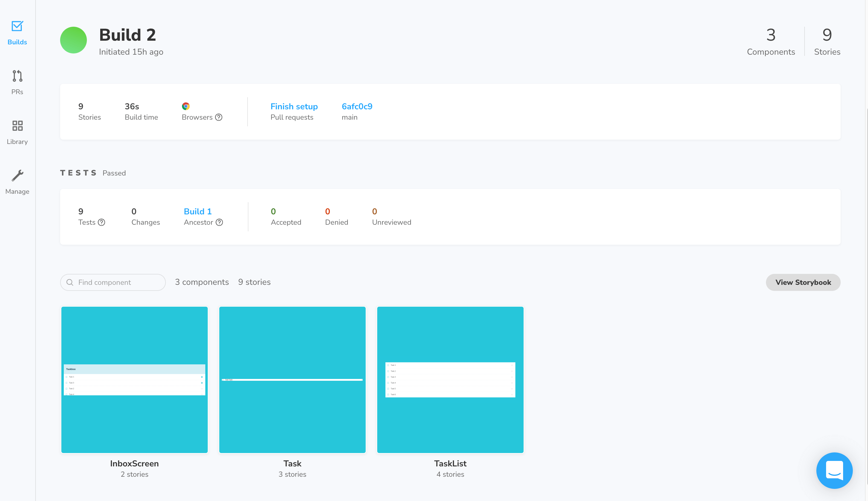Click the 'main' branch label
Image resolution: width=868 pixels, height=501 pixels.
point(349,117)
